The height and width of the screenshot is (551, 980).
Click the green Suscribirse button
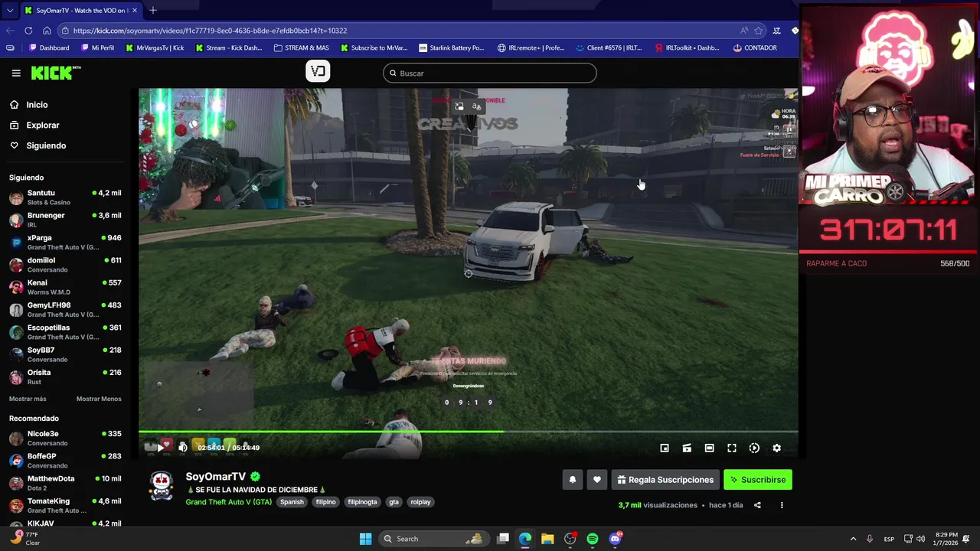[758, 480]
